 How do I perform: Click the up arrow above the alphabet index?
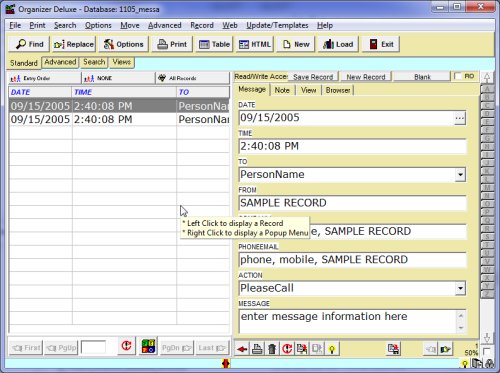(x=487, y=78)
